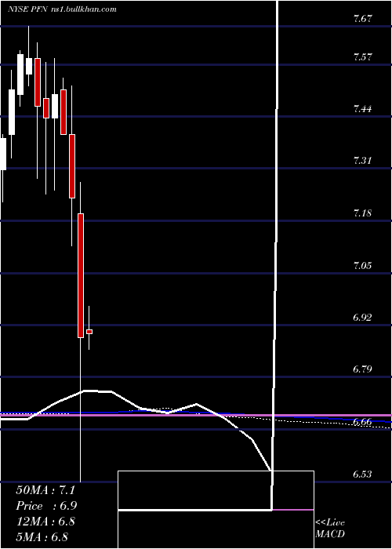This screenshot has width=392, height=549.
Task: Click the 6.53 price axis label
Action: pos(362,474)
